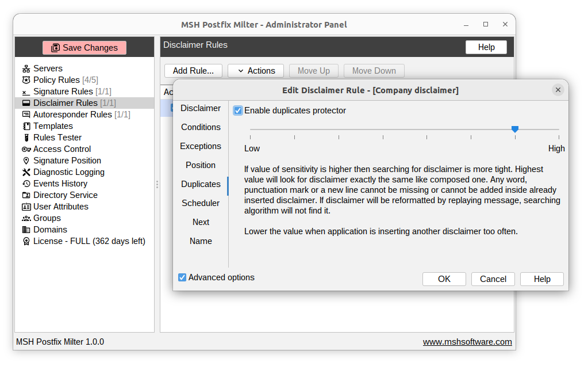Open Diagnostic Logging entry

click(84, 172)
